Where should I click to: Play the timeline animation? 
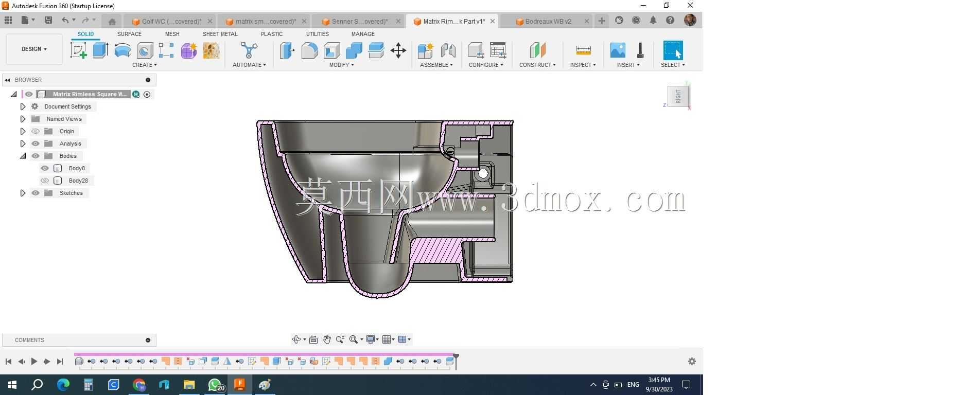click(x=34, y=362)
